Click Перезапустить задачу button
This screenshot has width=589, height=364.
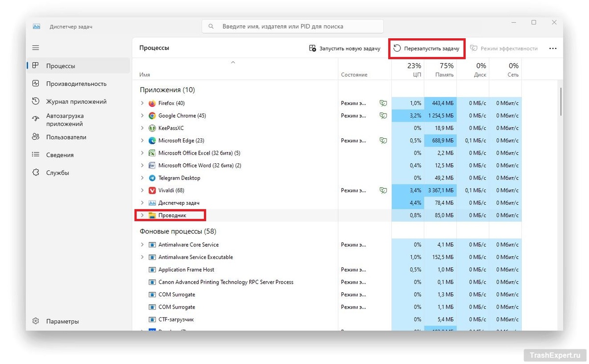tap(427, 49)
